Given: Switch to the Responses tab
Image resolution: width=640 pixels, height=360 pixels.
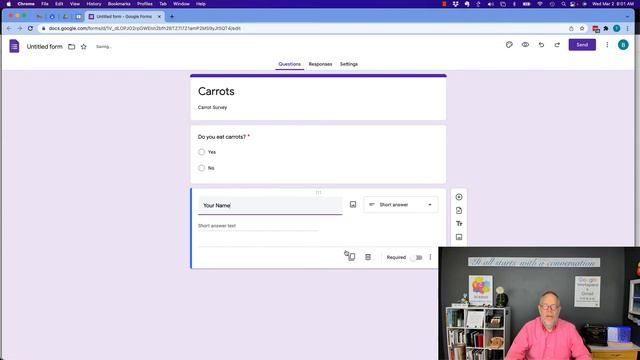Looking at the screenshot, I should [x=320, y=64].
